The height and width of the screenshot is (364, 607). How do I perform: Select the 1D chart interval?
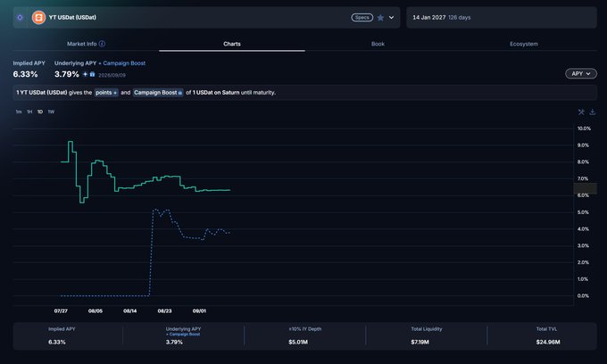(x=40, y=112)
